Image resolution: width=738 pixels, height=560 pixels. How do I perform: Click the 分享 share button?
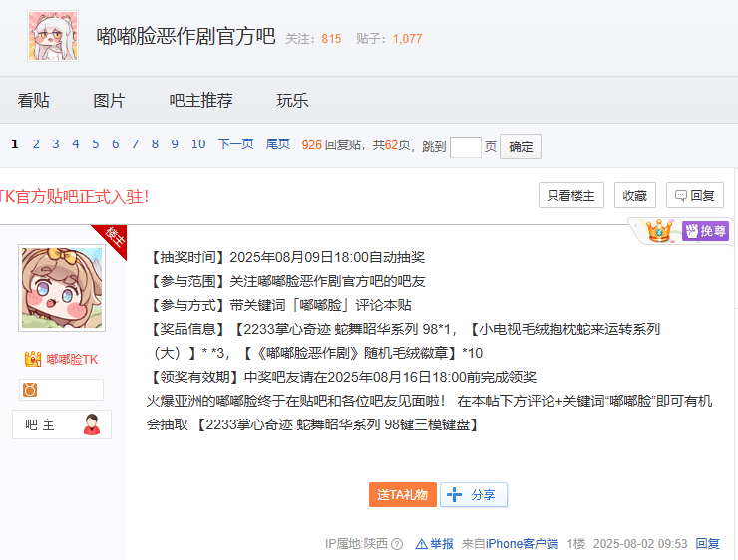point(474,495)
